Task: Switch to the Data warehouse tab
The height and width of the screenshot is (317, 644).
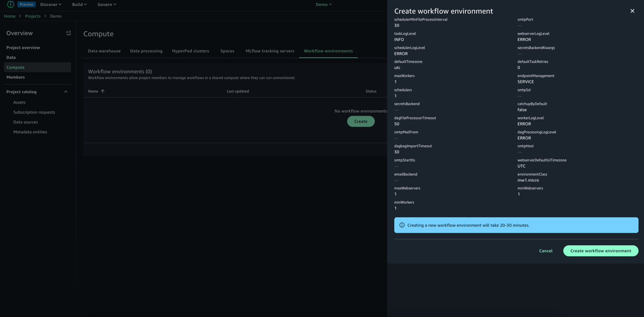Action: point(104,51)
